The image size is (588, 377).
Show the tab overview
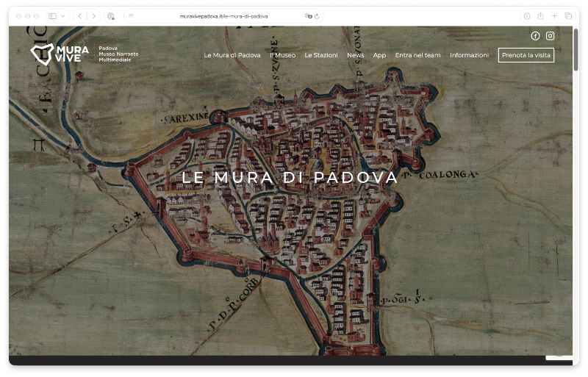[568, 16]
